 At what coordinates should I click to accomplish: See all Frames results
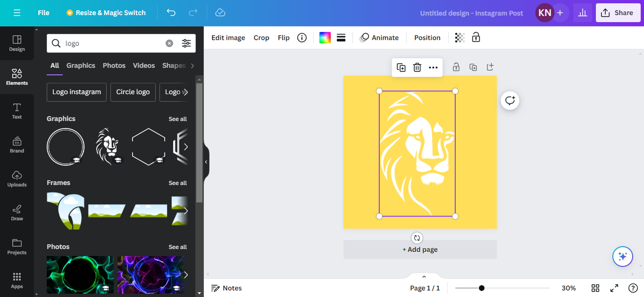[178, 183]
